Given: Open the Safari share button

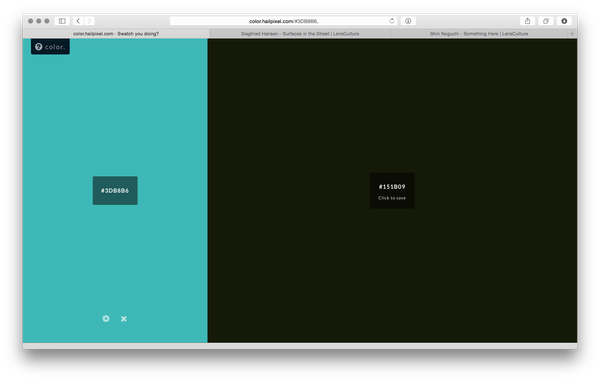Looking at the screenshot, I should click(528, 21).
